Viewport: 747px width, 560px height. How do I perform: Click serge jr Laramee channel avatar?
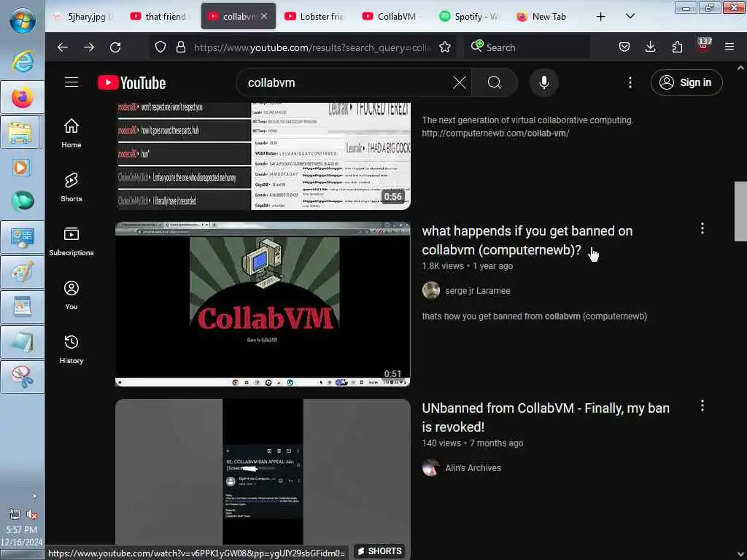431,290
